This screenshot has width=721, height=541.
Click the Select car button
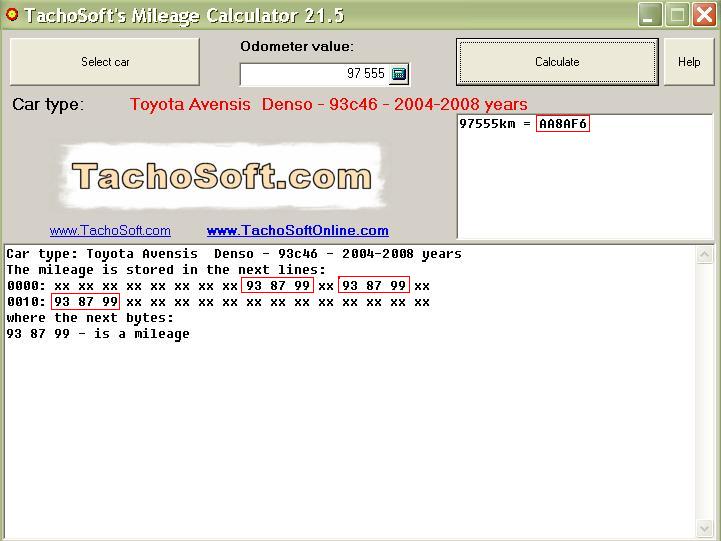(105, 62)
